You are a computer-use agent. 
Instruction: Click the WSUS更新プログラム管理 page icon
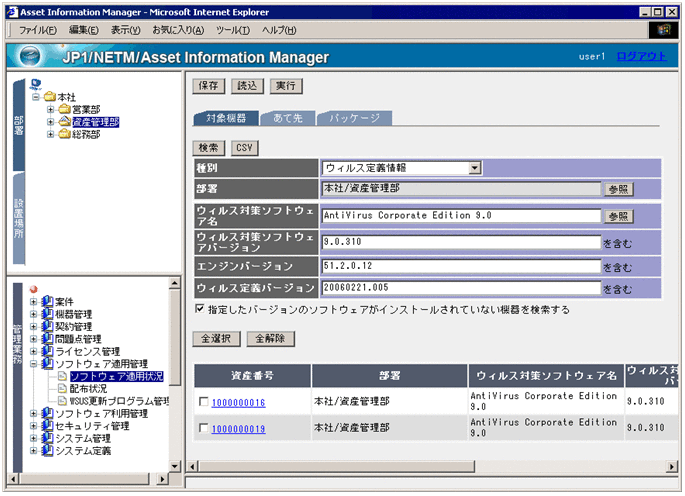pyautogui.click(x=62, y=401)
